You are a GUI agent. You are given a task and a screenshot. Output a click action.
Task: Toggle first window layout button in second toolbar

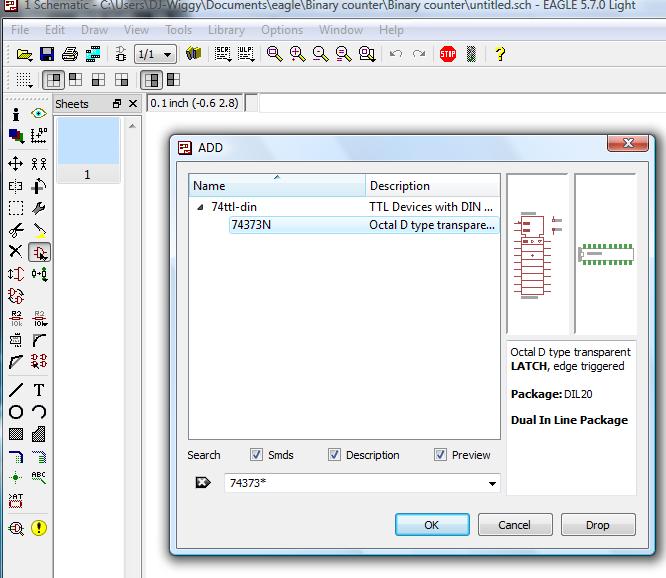54,80
